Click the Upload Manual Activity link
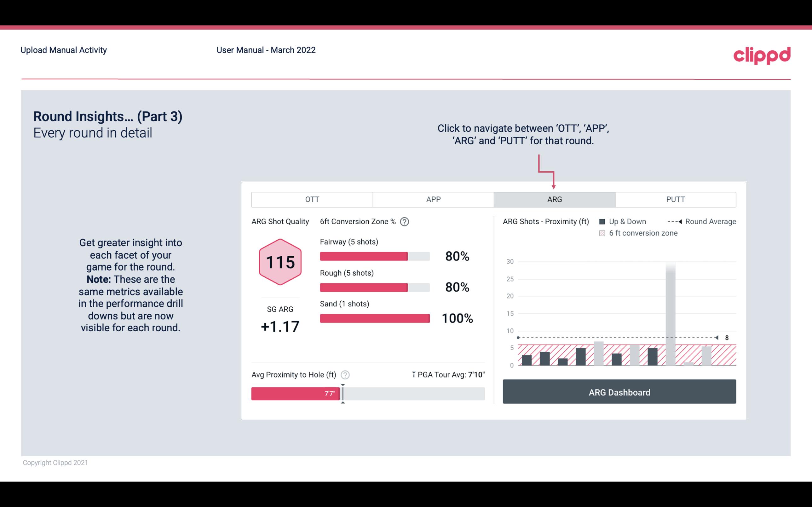Image resolution: width=812 pixels, height=507 pixels. point(63,50)
